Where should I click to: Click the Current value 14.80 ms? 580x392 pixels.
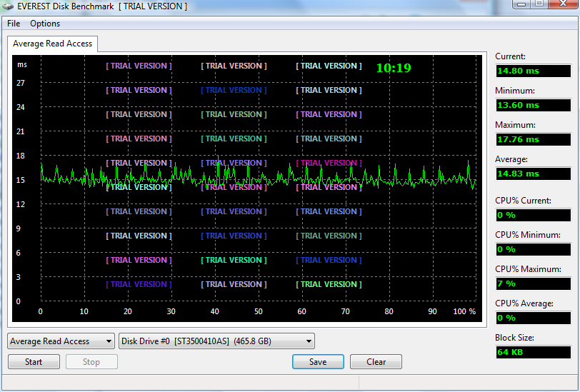[x=533, y=71]
